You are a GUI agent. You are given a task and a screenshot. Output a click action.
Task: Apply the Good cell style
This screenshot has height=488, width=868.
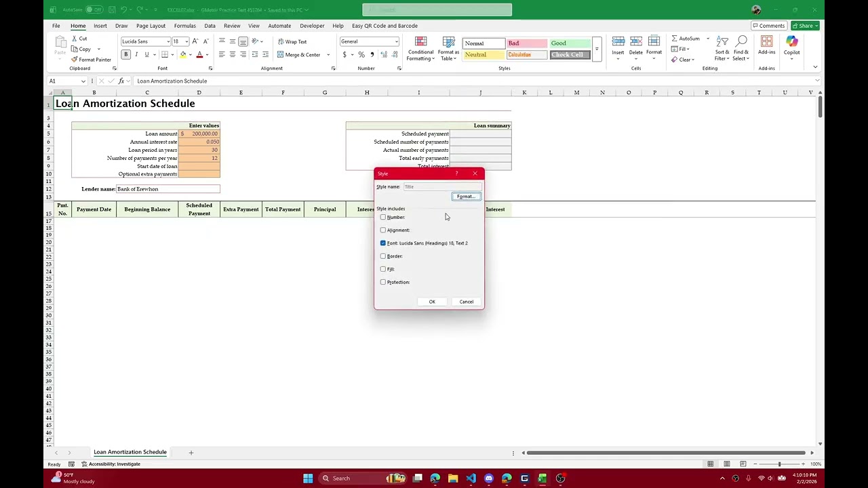click(570, 43)
